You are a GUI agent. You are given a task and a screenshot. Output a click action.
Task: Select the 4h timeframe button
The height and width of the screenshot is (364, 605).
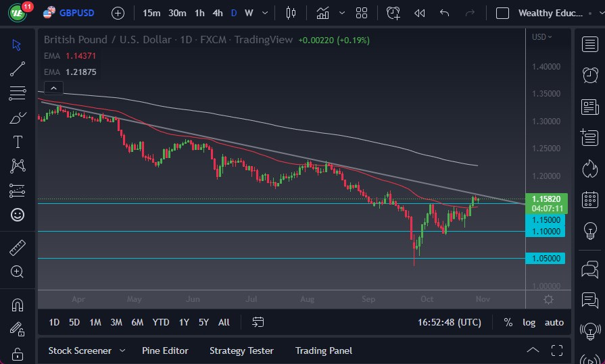[x=217, y=13]
